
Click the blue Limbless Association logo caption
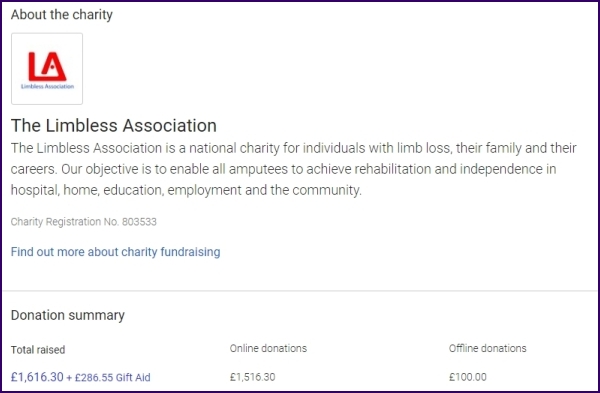coord(47,86)
